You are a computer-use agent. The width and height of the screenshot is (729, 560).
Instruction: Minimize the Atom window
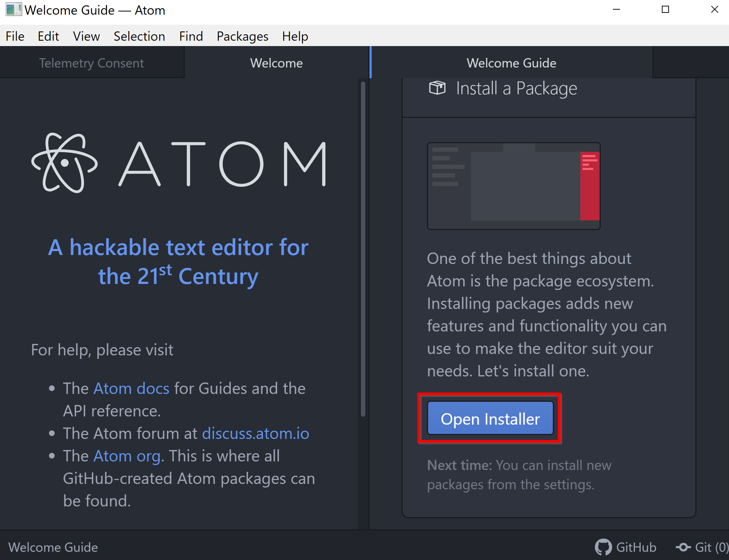[x=616, y=10]
